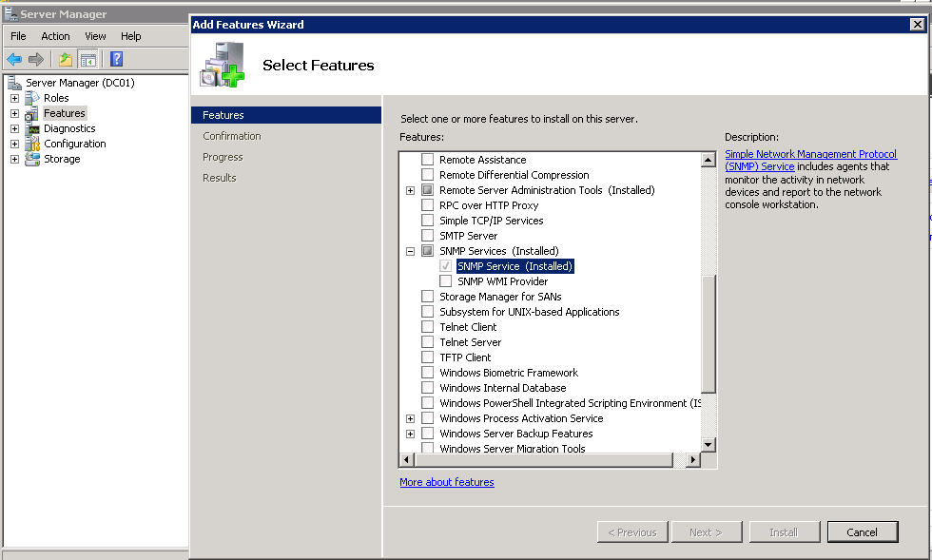
Task: Click the Server Manager (DC01) root icon
Action: [x=14, y=84]
